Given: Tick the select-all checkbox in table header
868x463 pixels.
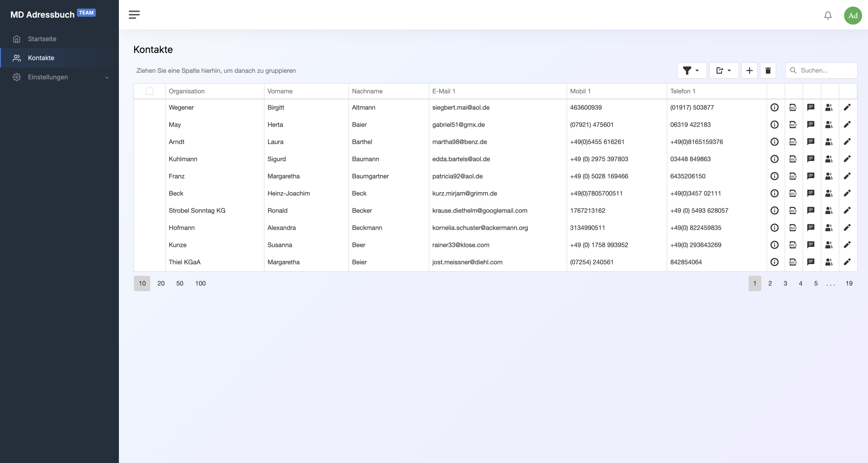Looking at the screenshot, I should pyautogui.click(x=150, y=91).
